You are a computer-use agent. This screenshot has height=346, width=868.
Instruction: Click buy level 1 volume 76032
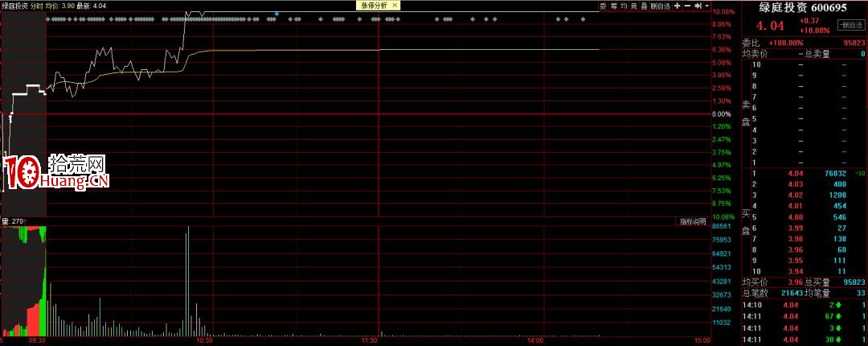(x=835, y=174)
